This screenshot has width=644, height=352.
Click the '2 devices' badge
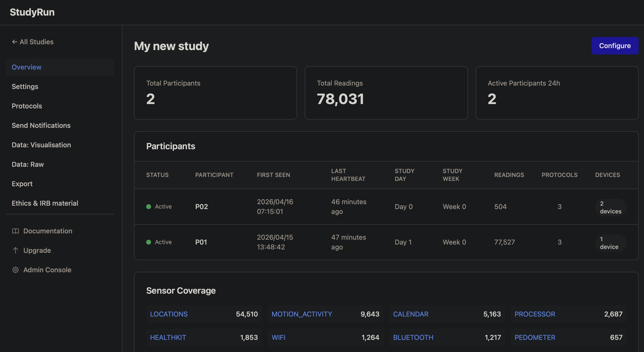(610, 207)
